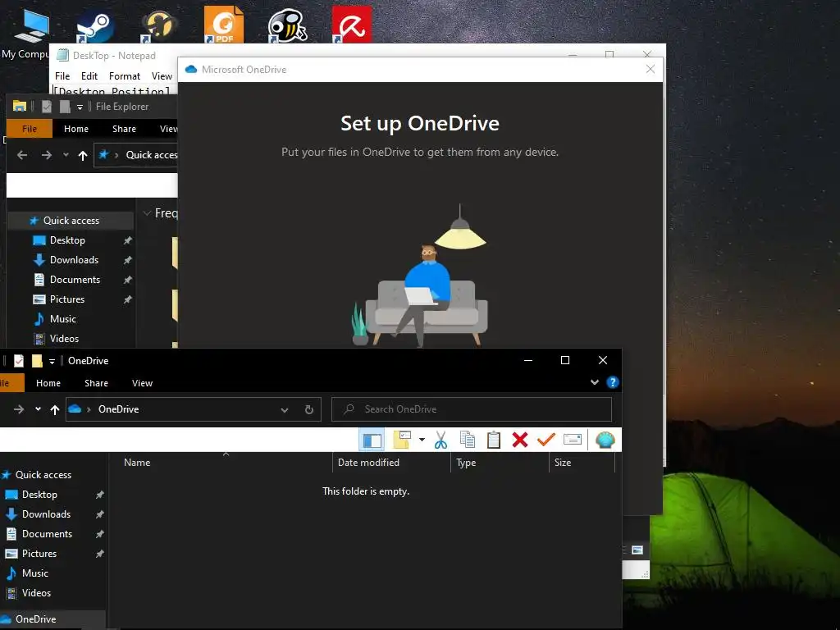Select Documents in OneDrive window sidebar
Viewport: 840px width, 630px height.
coord(47,534)
